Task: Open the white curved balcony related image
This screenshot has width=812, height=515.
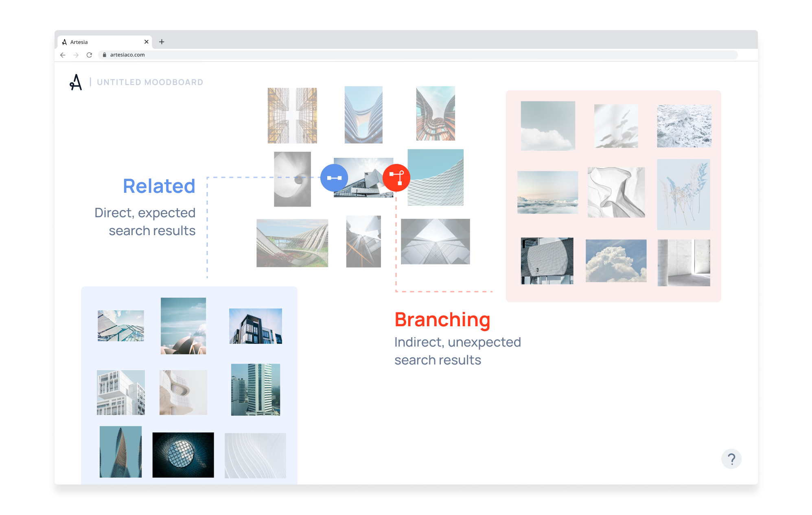Action: (183, 393)
